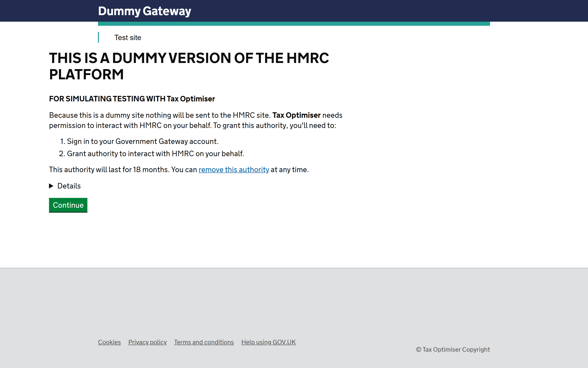Click the 'Tax Optimiser Copyright' footer text

453,350
